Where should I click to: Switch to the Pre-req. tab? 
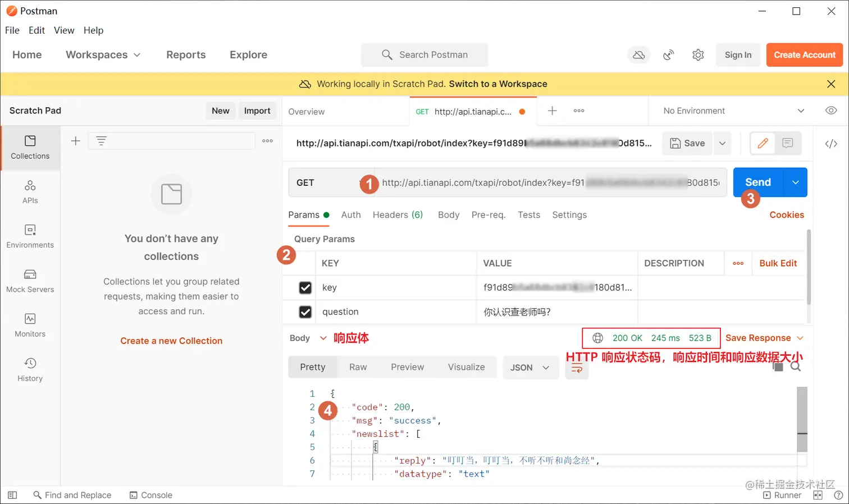(489, 215)
